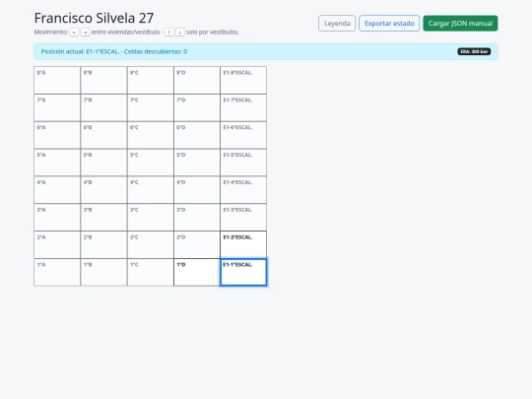Select cell 6ºC
Viewport: 532px width, 399px height.
click(x=151, y=135)
